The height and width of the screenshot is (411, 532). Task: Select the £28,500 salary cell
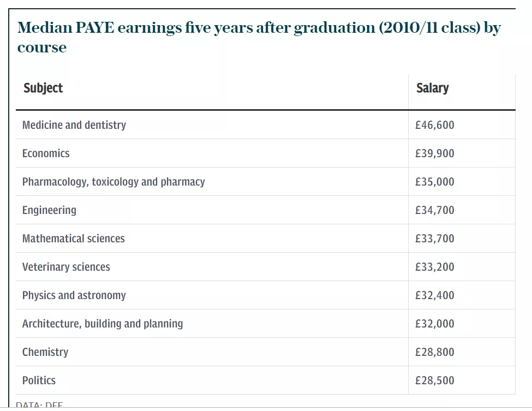(x=434, y=380)
